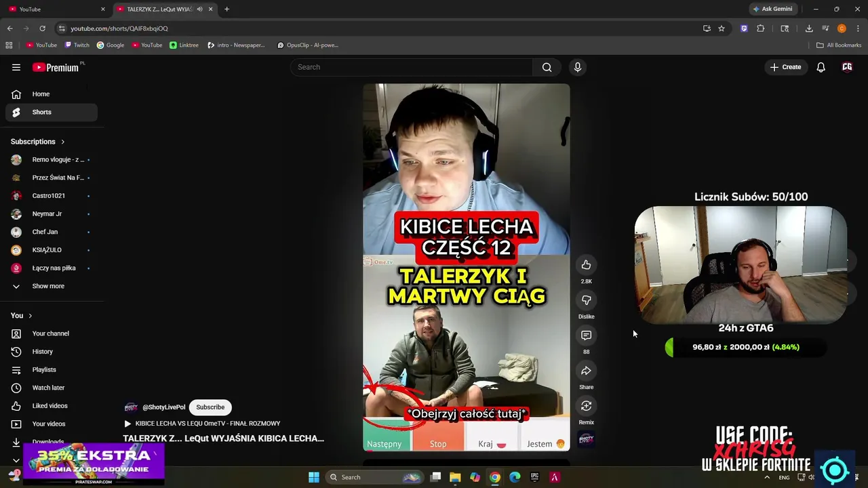Click the site information icon in address bar
868x488 pixels.
pos(62,28)
